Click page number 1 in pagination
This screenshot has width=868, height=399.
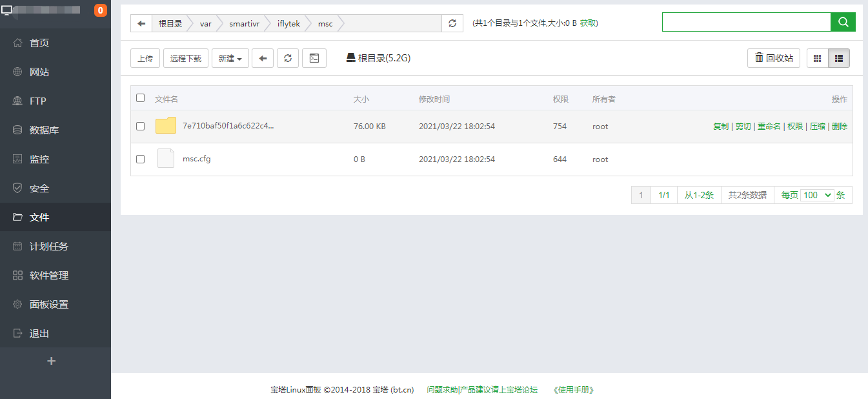641,195
